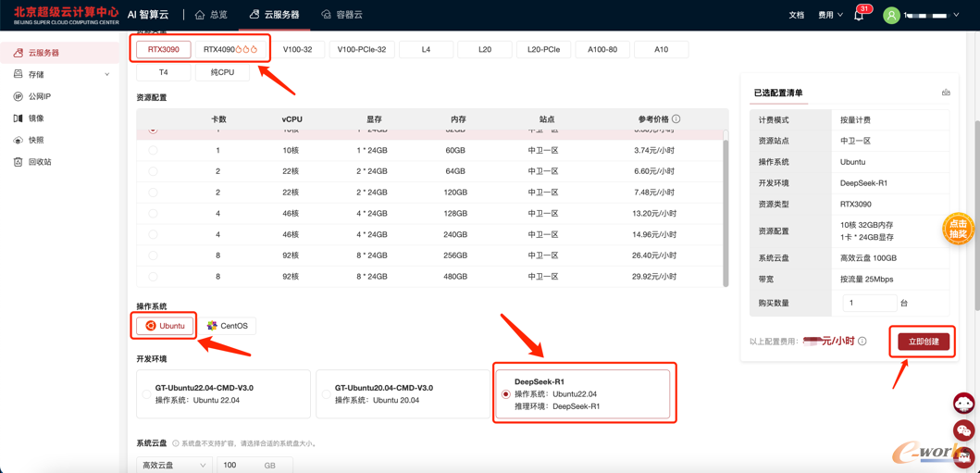Open the notification bell with 31 badge
The image size is (980, 473).
coord(860,15)
